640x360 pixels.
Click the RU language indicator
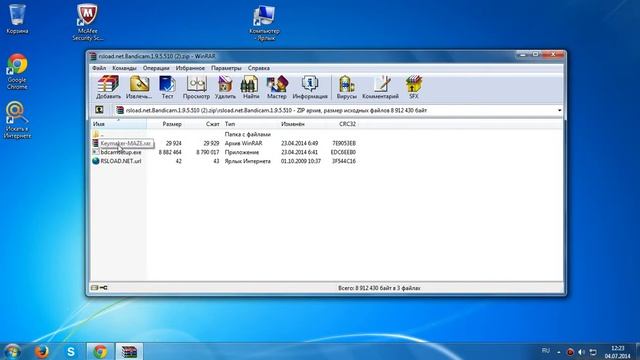click(545, 351)
